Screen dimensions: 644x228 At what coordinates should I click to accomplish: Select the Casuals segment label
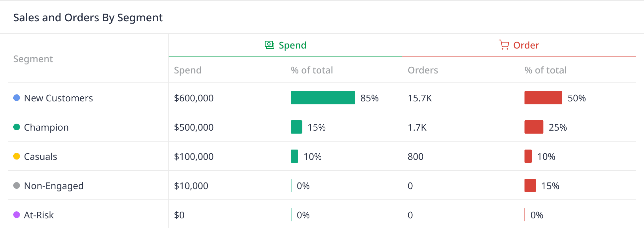pos(40,157)
